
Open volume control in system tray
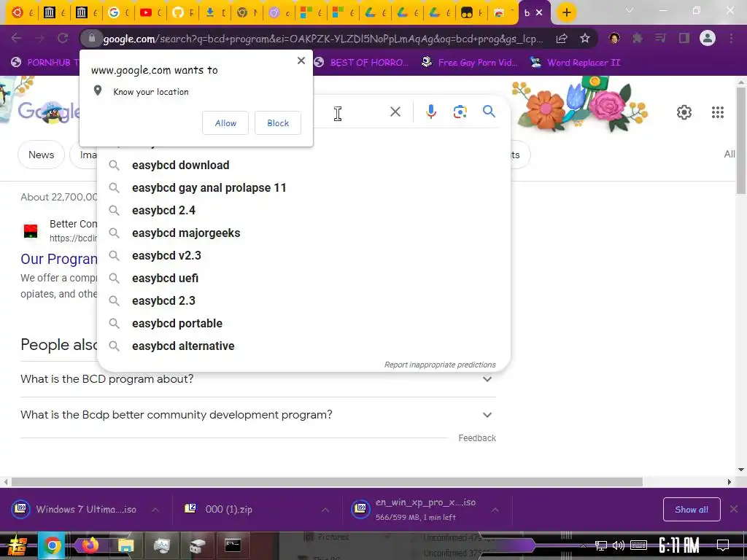point(619,545)
